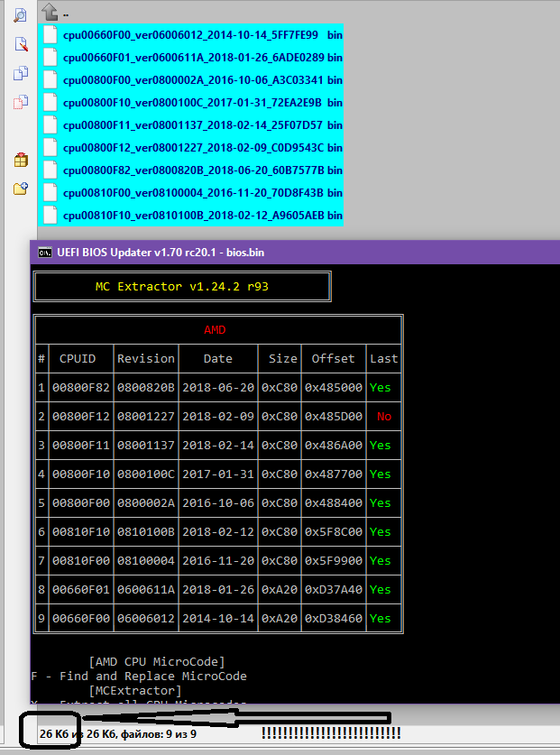Click file icon of cpu00800F82_ver0800820B file
Screen dimensions: 560x755
tap(50, 170)
